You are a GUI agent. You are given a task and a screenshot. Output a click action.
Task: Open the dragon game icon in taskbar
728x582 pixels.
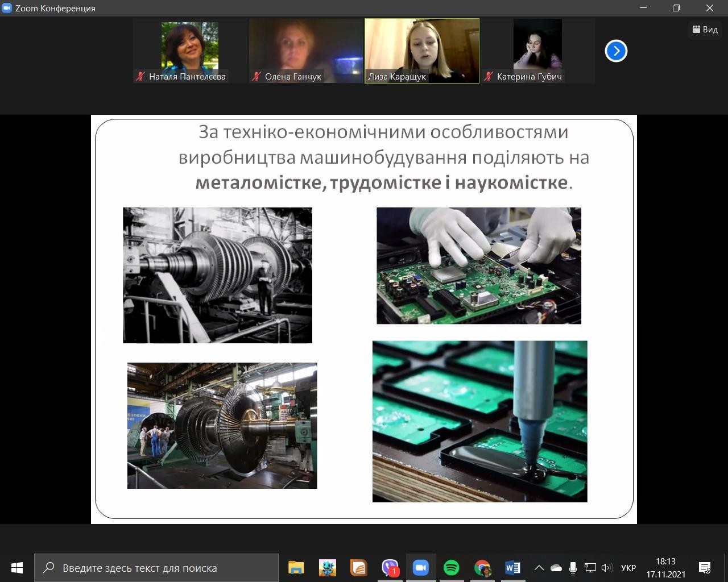click(327, 568)
